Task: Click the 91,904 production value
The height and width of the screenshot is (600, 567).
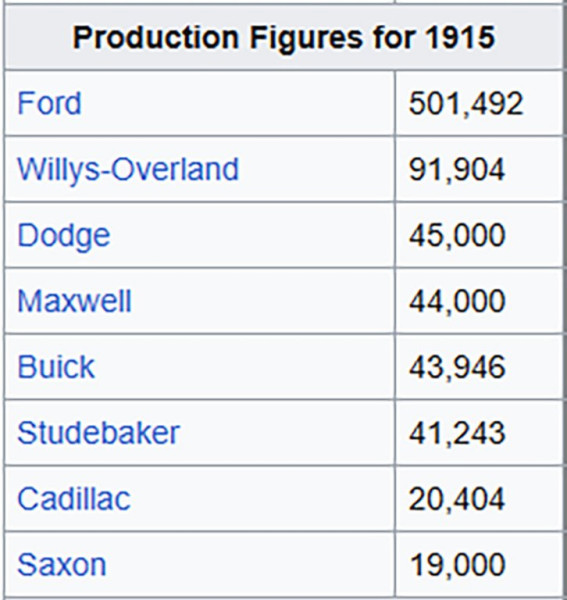Action: tap(457, 169)
